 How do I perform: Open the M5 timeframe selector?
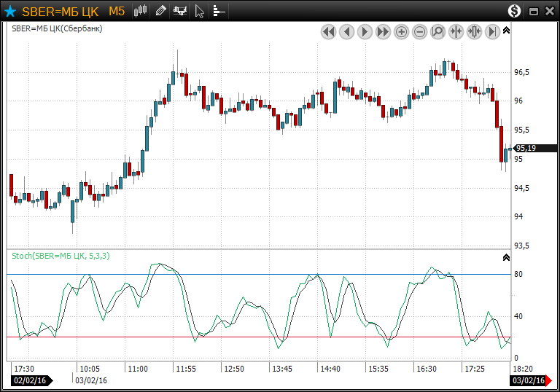pyautogui.click(x=117, y=11)
